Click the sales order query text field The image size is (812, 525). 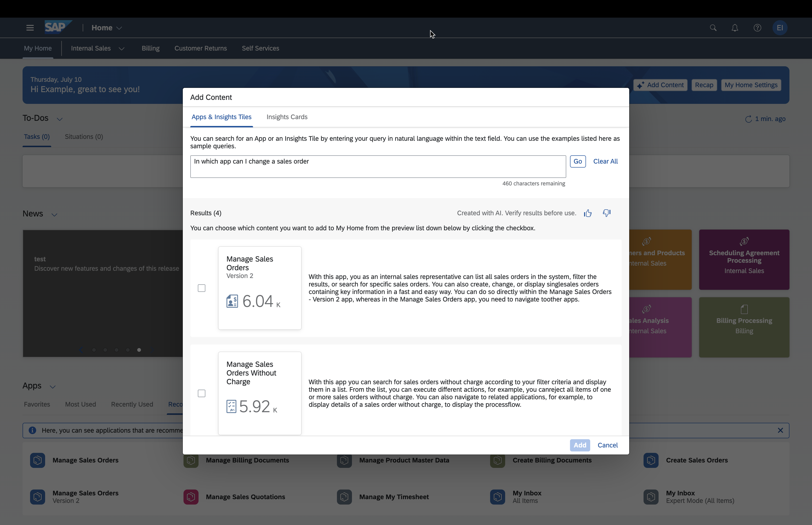(378, 166)
